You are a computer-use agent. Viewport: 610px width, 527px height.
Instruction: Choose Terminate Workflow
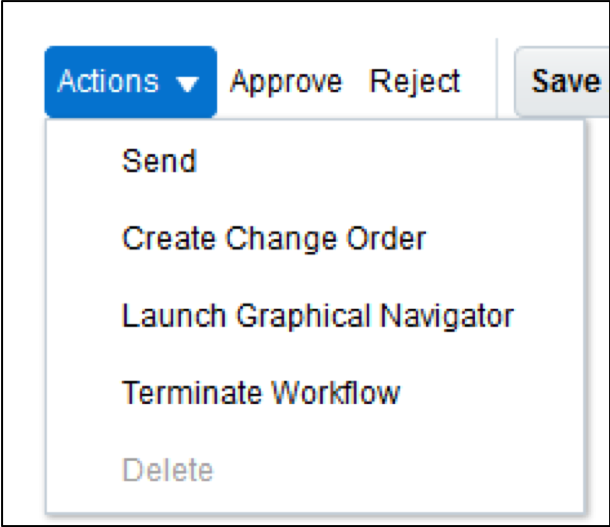261,393
